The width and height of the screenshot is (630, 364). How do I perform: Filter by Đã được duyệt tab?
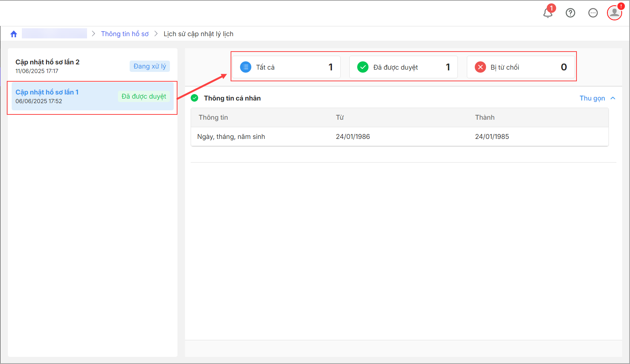coord(404,67)
